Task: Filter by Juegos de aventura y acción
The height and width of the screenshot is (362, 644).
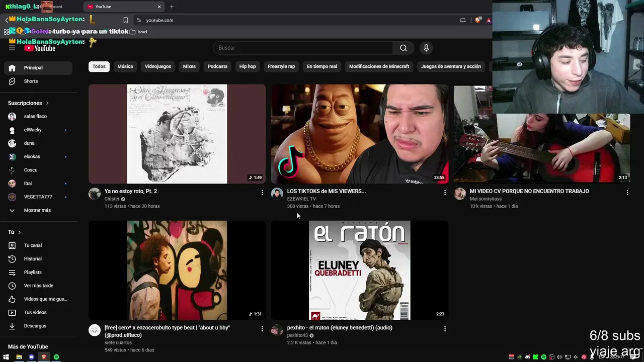Action: coord(451,66)
